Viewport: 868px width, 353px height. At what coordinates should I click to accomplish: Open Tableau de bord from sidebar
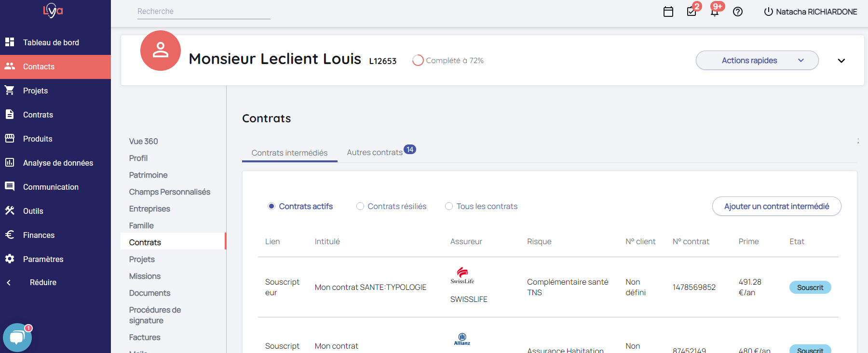point(51,42)
